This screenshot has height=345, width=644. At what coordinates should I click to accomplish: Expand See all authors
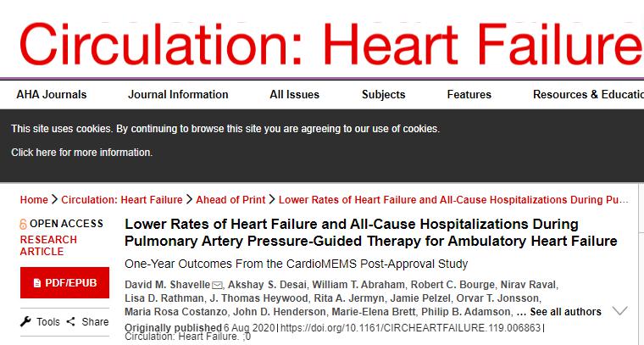(x=565, y=312)
